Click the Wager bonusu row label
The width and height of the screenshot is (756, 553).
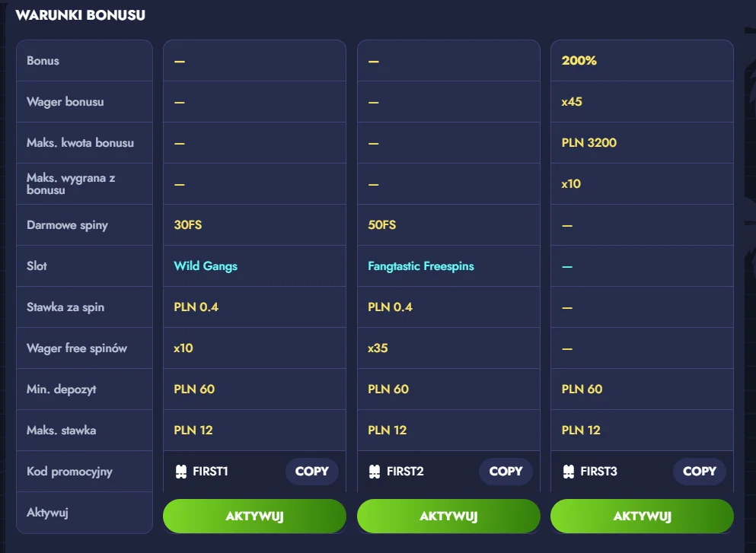click(65, 102)
